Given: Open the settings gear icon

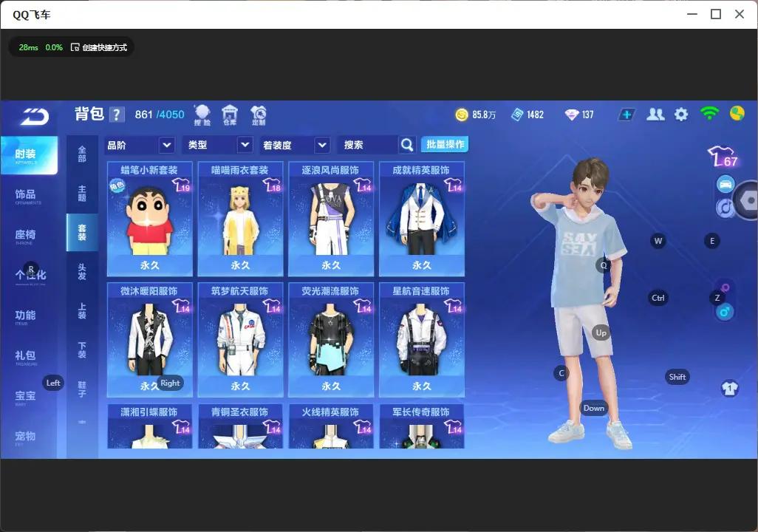Looking at the screenshot, I should (x=681, y=115).
